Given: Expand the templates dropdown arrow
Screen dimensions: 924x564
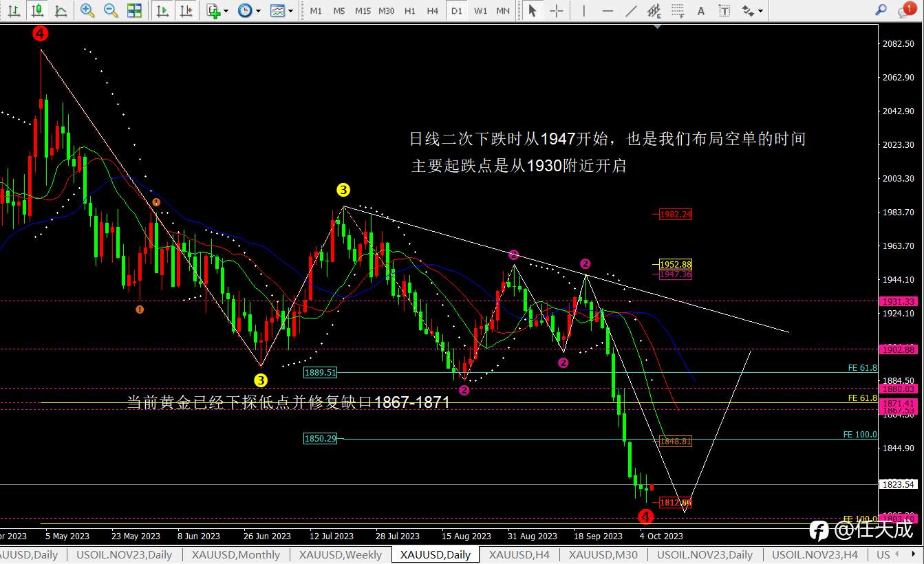Looking at the screenshot, I should click(x=290, y=10).
